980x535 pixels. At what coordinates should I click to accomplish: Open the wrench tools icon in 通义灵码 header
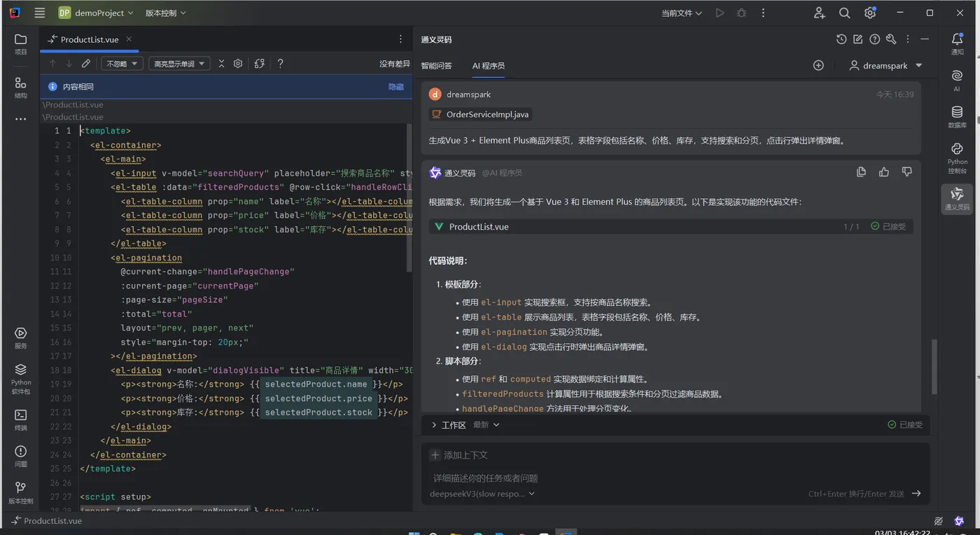pos(891,39)
